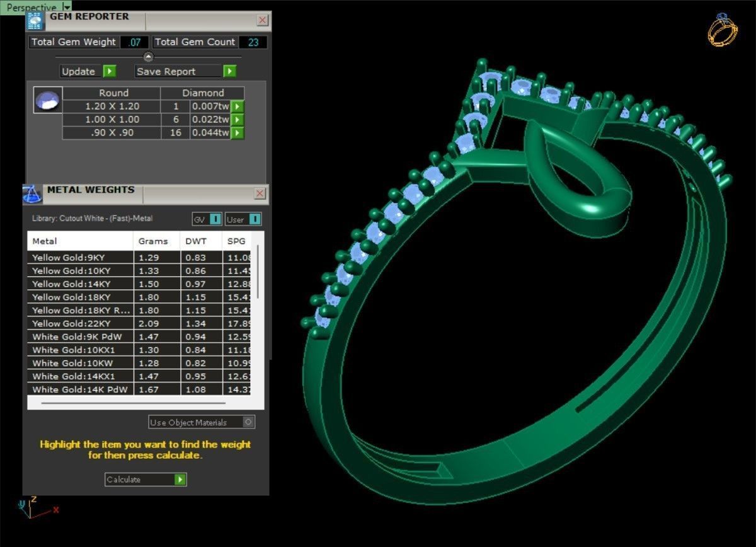Select the Yellow Gold:14KY row
This screenshot has width=756, height=547.
coord(139,284)
